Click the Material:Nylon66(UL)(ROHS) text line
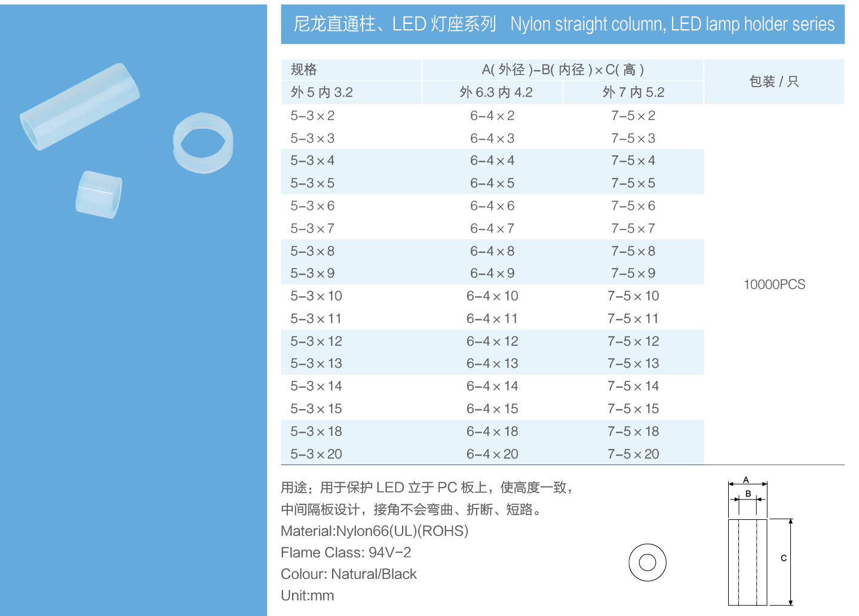Screen dimensions: 859x616 click(x=375, y=531)
